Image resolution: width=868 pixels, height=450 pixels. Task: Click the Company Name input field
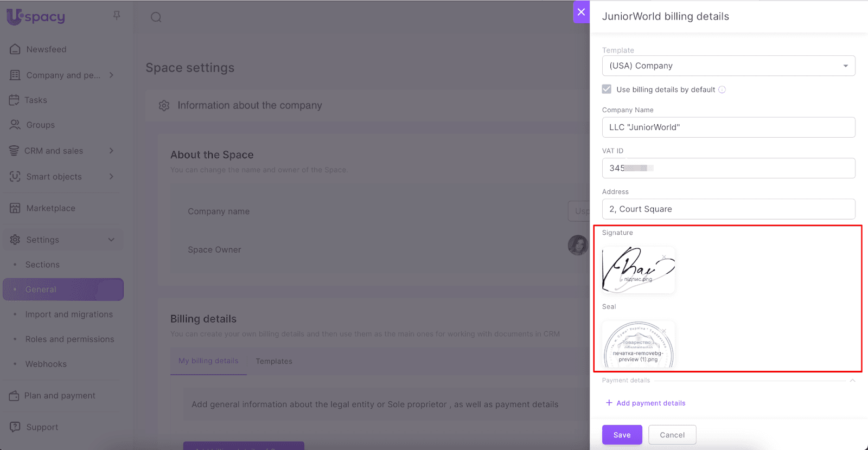coord(728,127)
